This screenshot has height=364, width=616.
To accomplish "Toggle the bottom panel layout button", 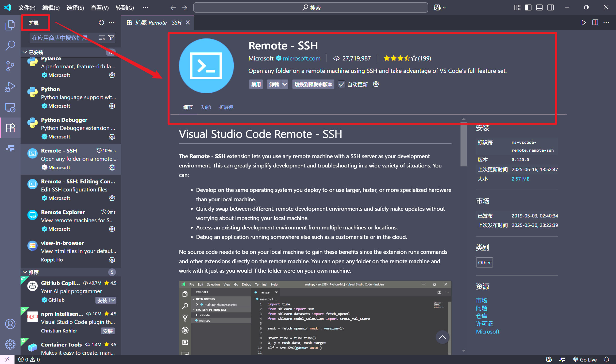I will (x=539, y=7).
